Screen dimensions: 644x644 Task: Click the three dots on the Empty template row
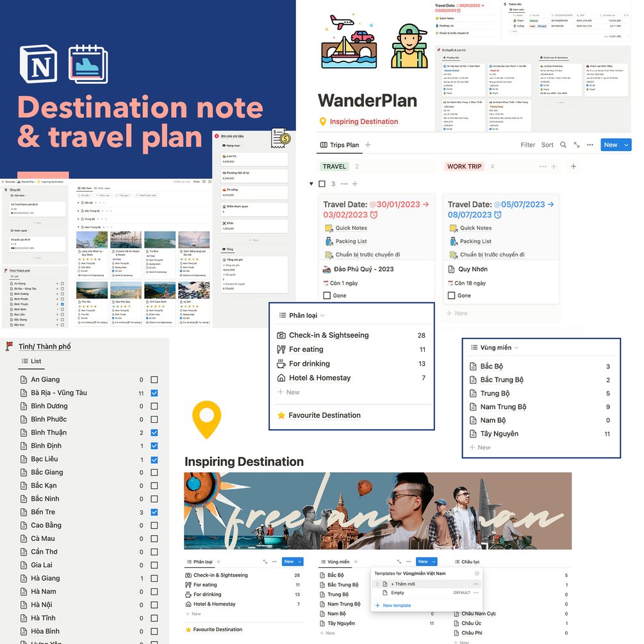point(475,593)
